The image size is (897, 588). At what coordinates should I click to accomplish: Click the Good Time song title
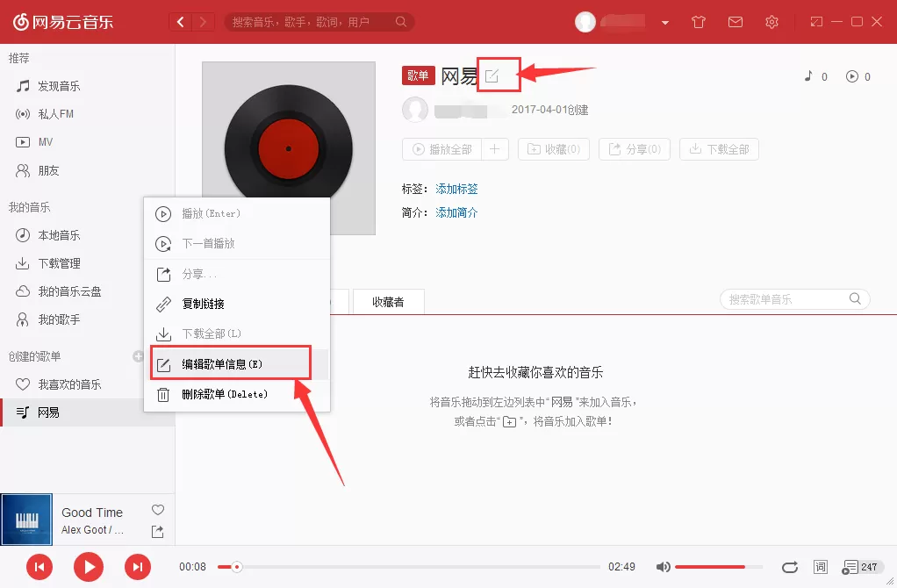(x=92, y=513)
